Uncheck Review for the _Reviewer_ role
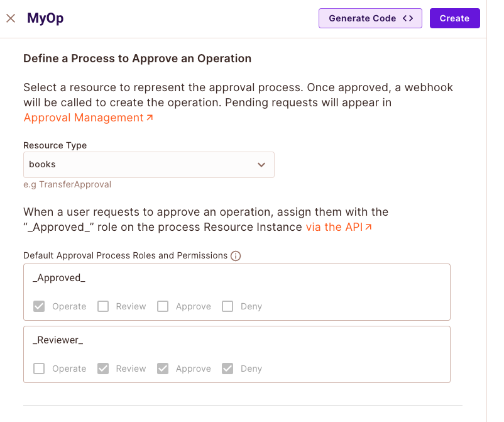The width and height of the screenshot is (504, 422). (x=103, y=369)
